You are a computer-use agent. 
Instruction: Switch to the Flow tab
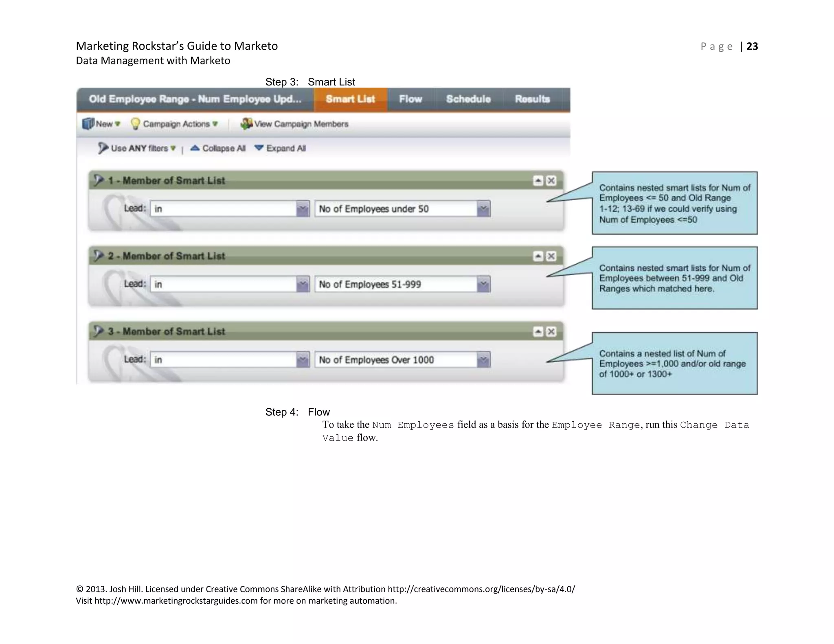pos(410,99)
